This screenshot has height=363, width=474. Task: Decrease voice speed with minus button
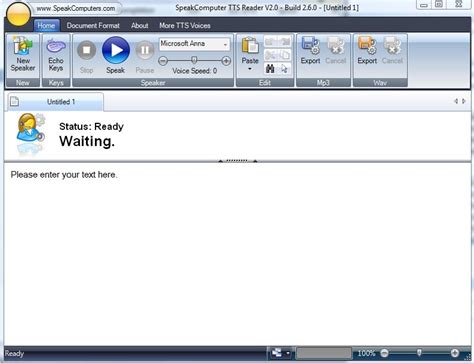click(x=163, y=61)
